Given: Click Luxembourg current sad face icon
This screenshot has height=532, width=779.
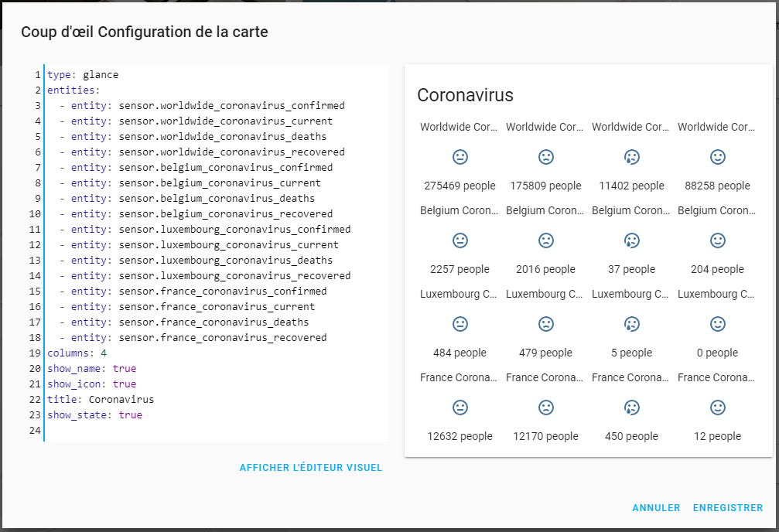Looking at the screenshot, I should pyautogui.click(x=545, y=324).
